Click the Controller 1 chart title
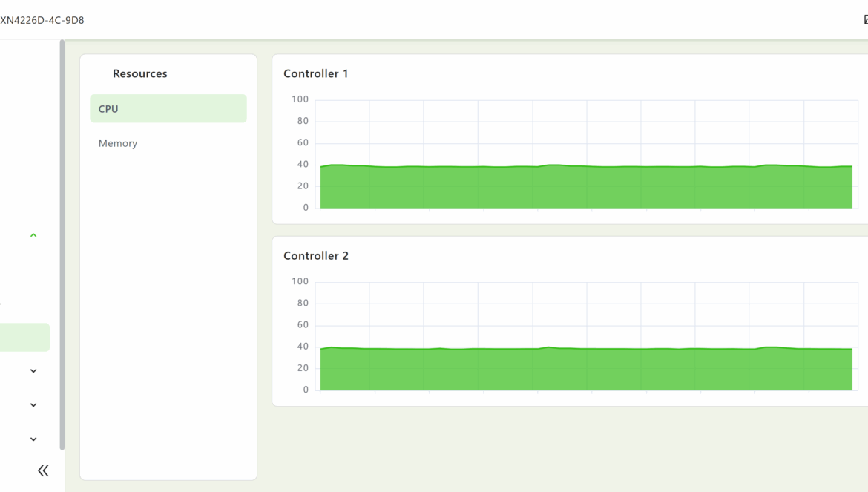Image resolution: width=868 pixels, height=492 pixels. 315,73
